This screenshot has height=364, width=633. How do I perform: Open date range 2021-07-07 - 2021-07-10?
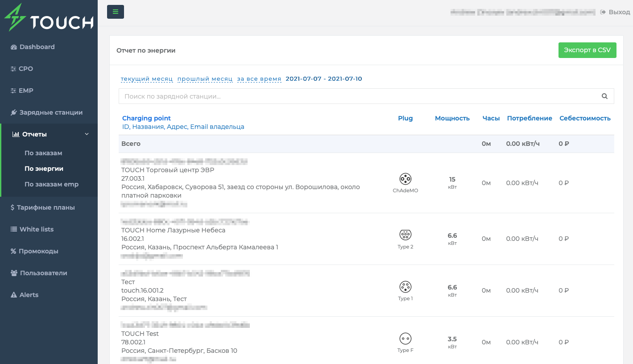324,79
